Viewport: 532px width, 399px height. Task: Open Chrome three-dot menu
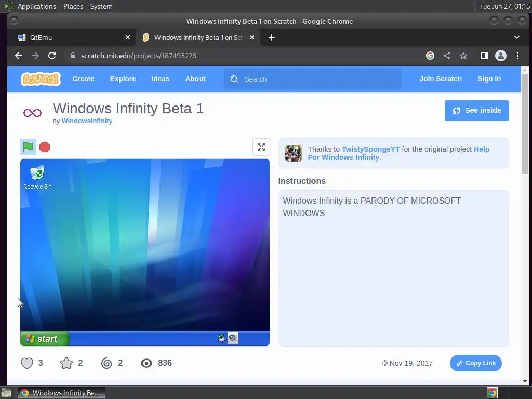(x=517, y=56)
